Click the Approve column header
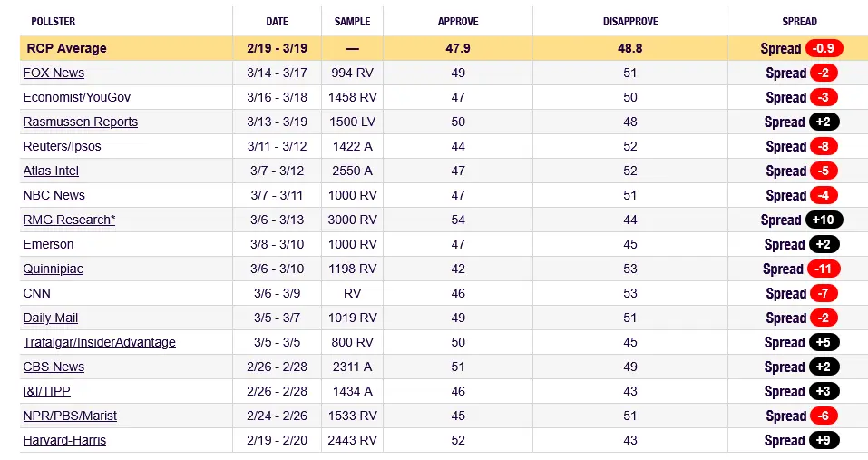The width and height of the screenshot is (868, 460). (x=458, y=21)
